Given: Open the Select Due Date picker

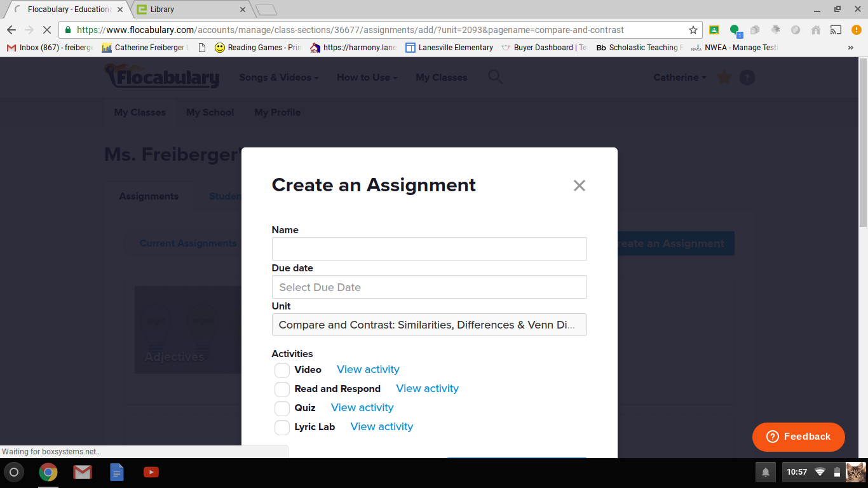Looking at the screenshot, I should tap(429, 287).
